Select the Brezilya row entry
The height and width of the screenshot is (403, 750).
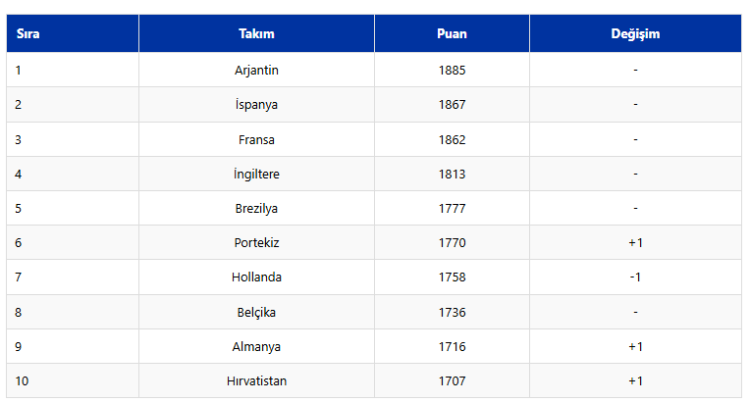(x=256, y=208)
